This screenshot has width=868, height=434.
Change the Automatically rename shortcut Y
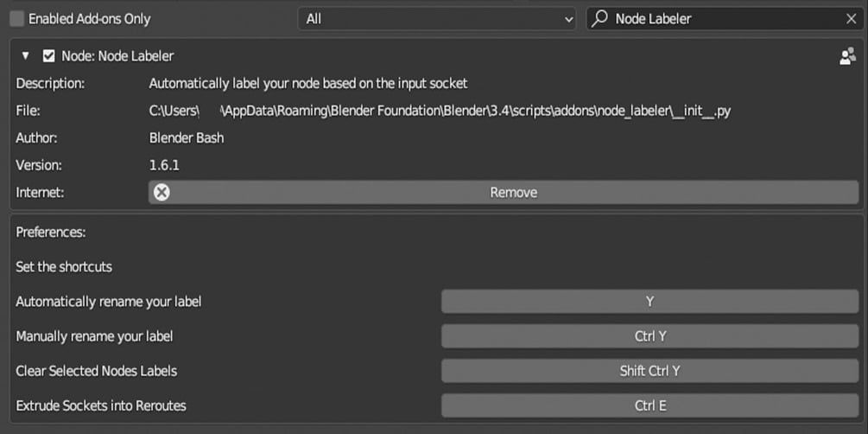[649, 302]
